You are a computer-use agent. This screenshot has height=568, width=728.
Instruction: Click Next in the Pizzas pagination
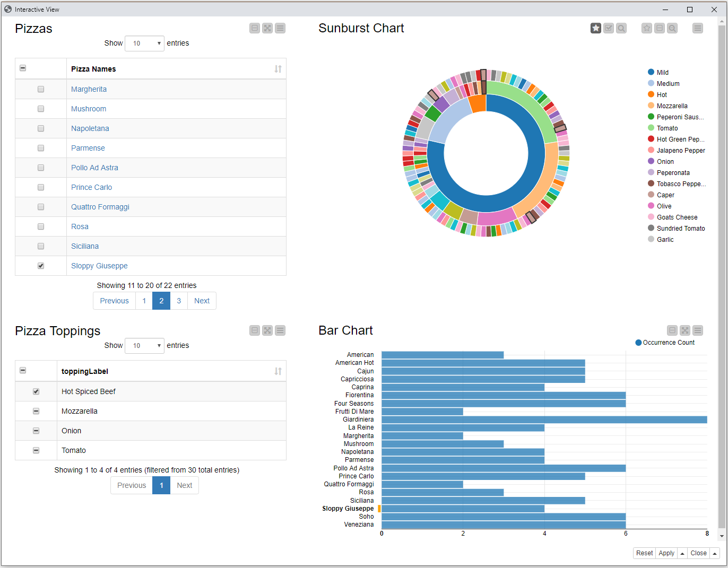pyautogui.click(x=202, y=301)
